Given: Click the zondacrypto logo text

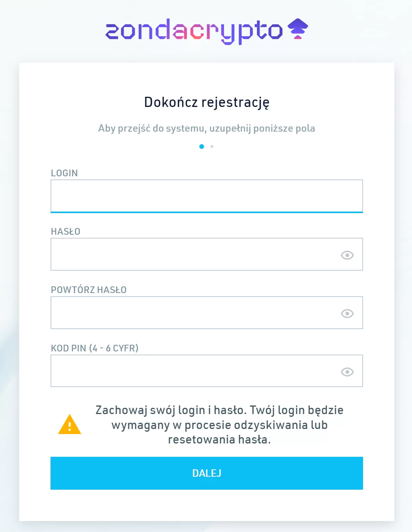Looking at the screenshot, I should pyautogui.click(x=194, y=31).
